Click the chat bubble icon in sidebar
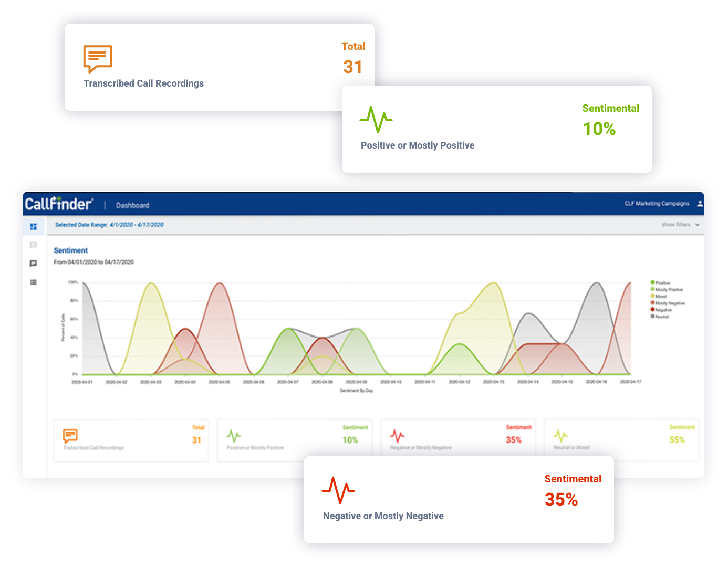Image resolution: width=728 pixels, height=567 pixels. 34,264
